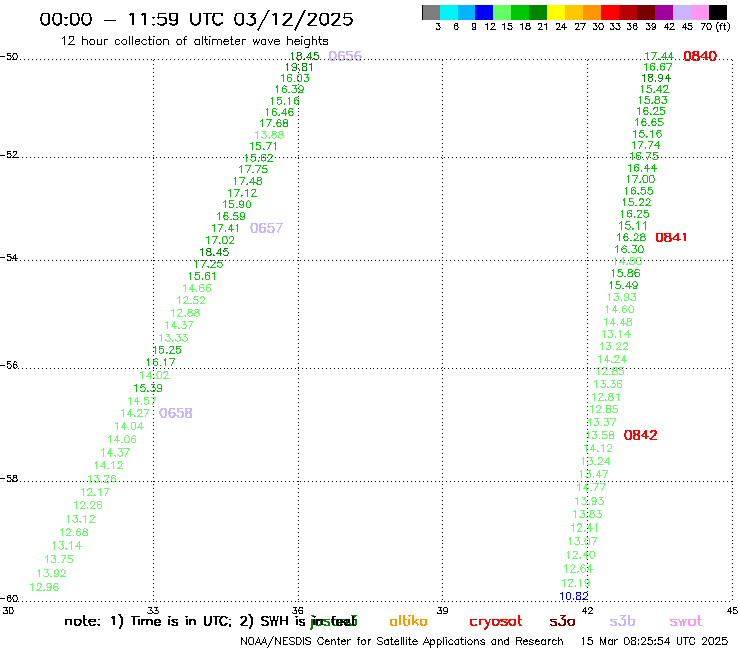Image resolution: width=740 pixels, height=650 pixels.
Task: Select the wave height value 14.77
Action: (x=591, y=487)
